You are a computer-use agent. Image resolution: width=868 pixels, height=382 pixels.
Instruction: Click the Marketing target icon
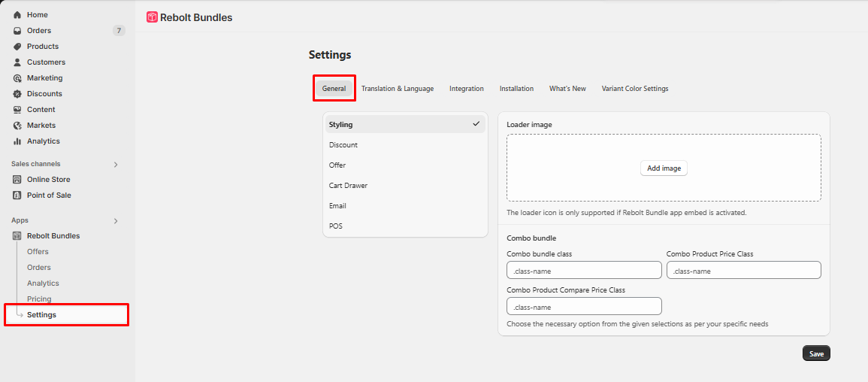(x=17, y=78)
